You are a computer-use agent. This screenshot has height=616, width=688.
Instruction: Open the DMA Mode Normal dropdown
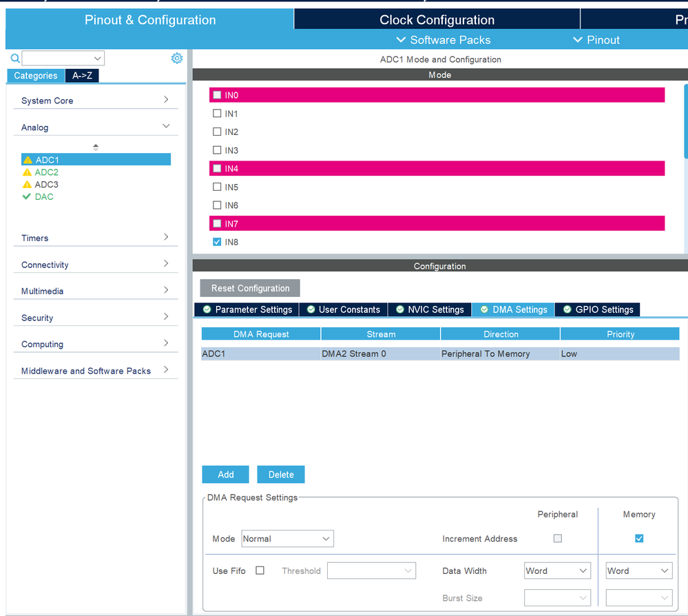pos(287,539)
